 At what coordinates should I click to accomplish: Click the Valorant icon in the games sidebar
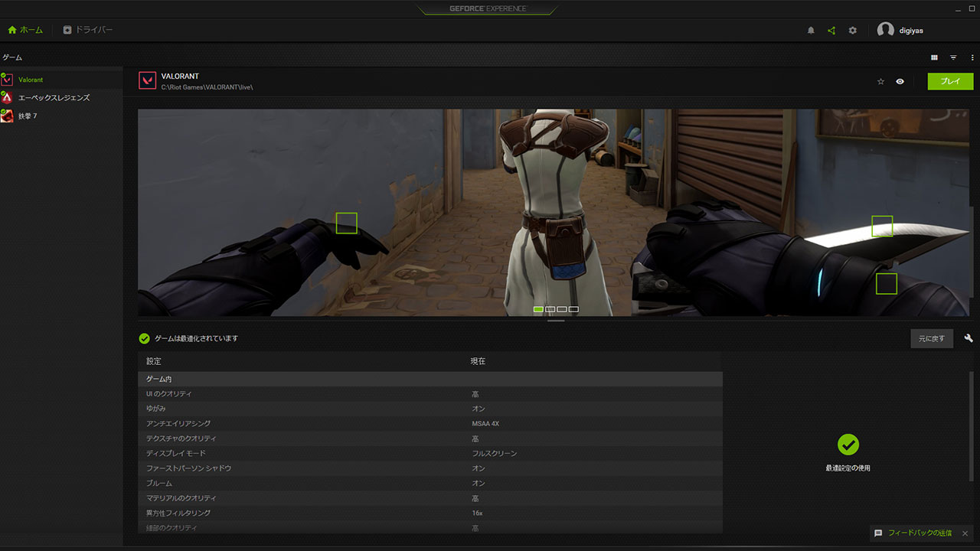coord(7,80)
